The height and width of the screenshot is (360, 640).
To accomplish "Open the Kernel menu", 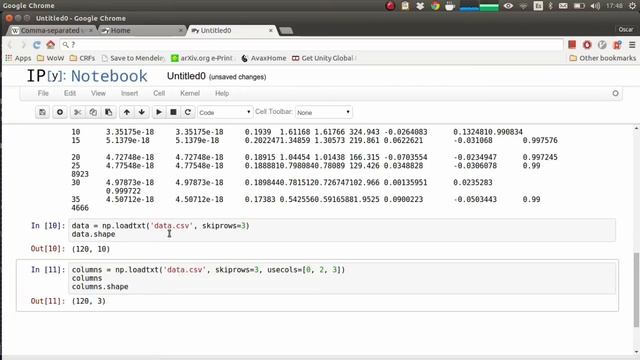I will [x=190, y=93].
